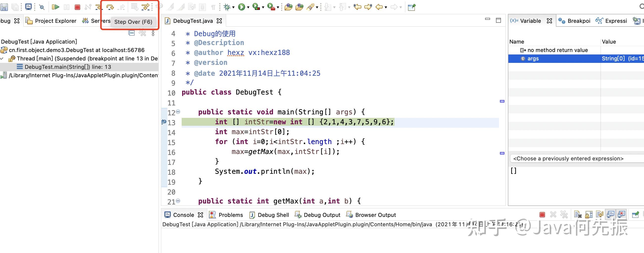The width and height of the screenshot is (644, 253).
Task: Collapse the main method fold at line 12
Action: coord(178,112)
